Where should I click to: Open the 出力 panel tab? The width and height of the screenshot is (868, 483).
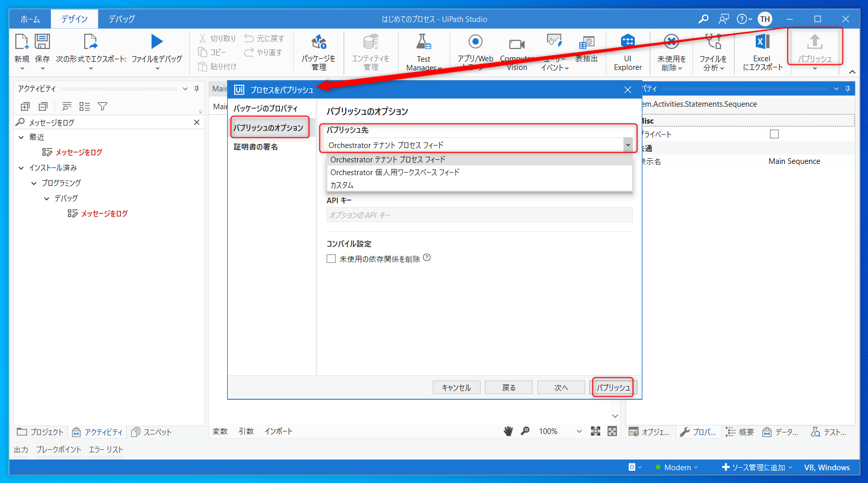click(21, 450)
